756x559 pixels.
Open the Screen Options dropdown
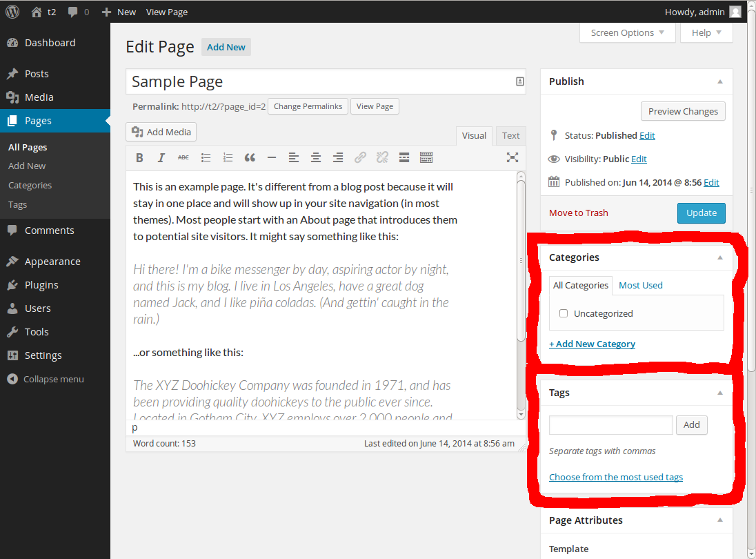[628, 32]
